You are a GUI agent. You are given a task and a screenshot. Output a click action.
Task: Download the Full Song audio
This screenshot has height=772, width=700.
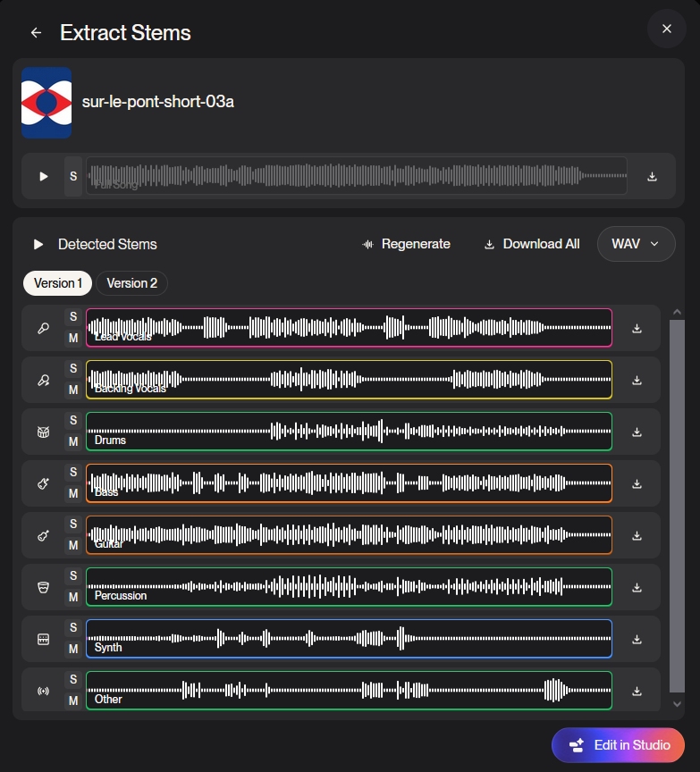pyautogui.click(x=652, y=176)
